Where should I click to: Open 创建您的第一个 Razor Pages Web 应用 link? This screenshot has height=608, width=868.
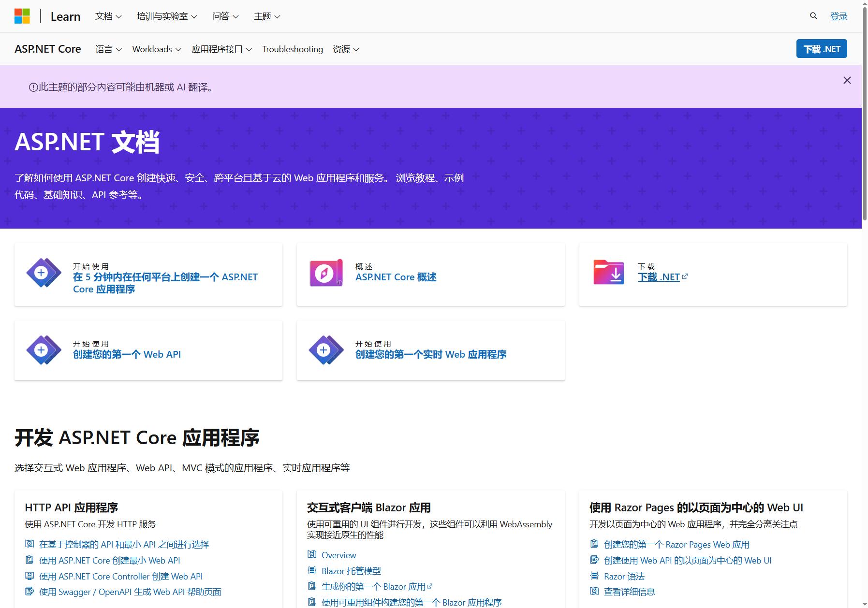tap(677, 544)
